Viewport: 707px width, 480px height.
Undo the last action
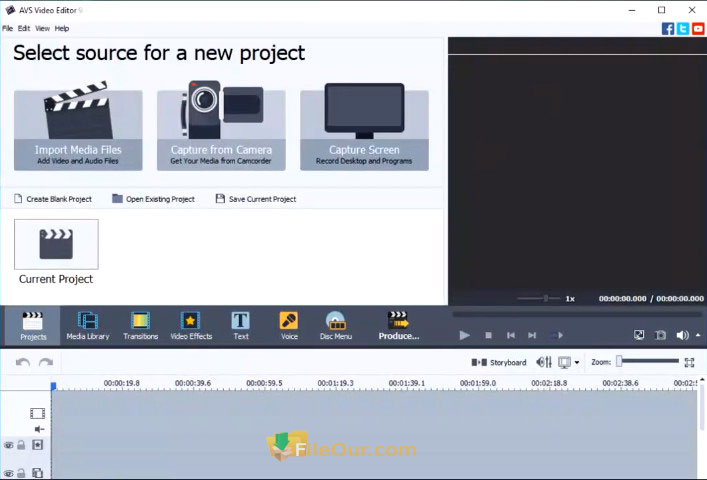(x=23, y=362)
